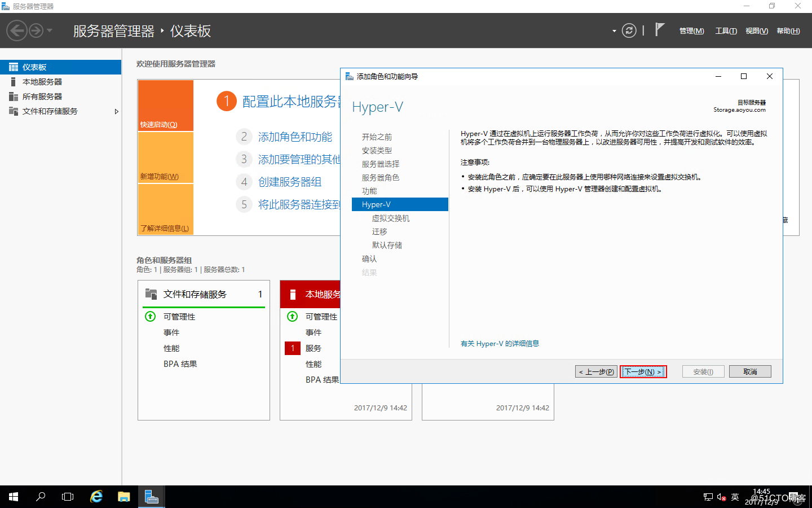Click the 新增功能(W) tile
Image resolution: width=812 pixels, height=508 pixels.
166,157
